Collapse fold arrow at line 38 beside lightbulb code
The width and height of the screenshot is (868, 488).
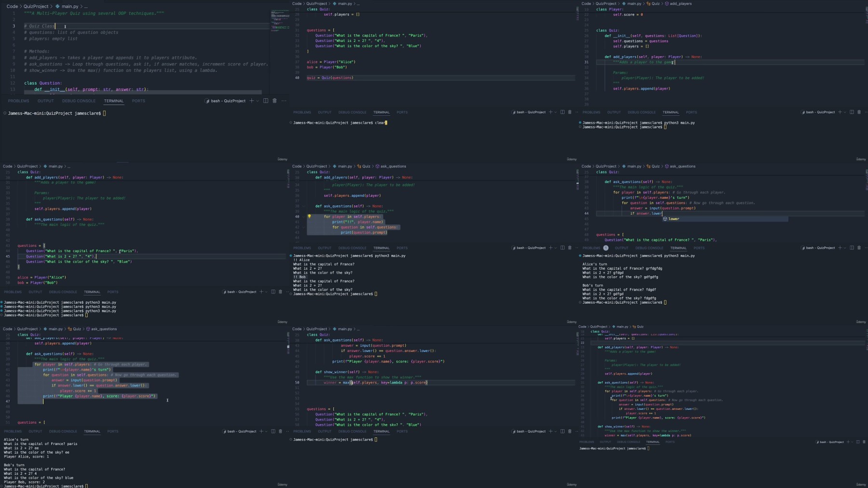click(304, 206)
